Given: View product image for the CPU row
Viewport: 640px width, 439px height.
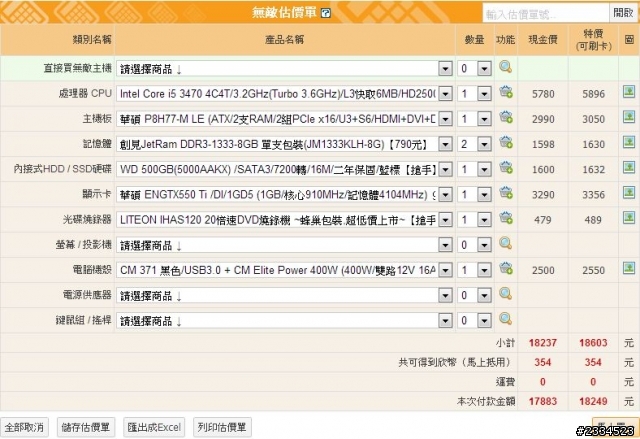Looking at the screenshot, I should (x=629, y=92).
